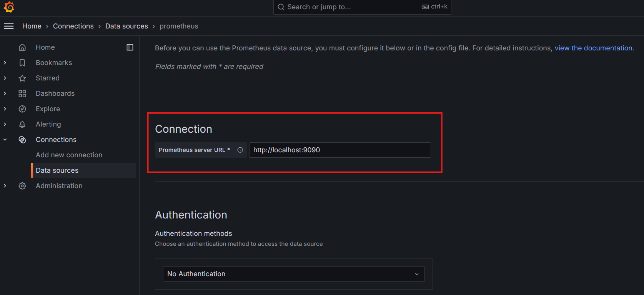
Task: Expand the Bookmarks section chevron
Action: tap(5, 63)
